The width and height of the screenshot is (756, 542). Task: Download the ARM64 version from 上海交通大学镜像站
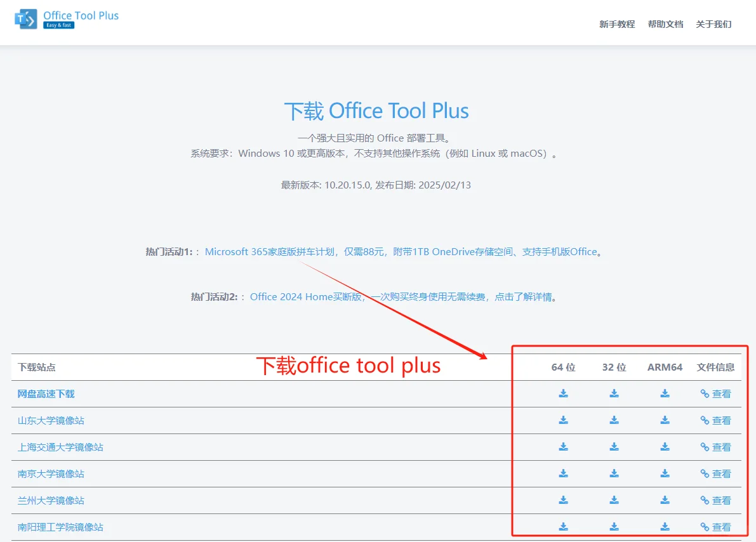(664, 446)
